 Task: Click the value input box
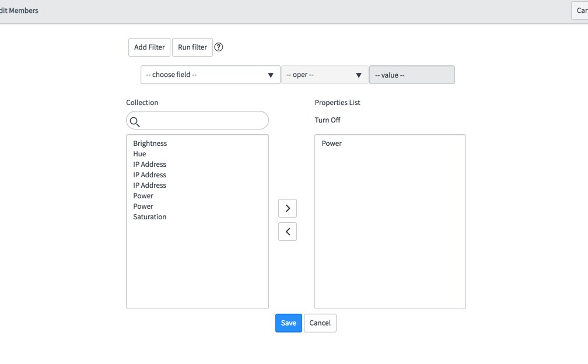pos(412,75)
